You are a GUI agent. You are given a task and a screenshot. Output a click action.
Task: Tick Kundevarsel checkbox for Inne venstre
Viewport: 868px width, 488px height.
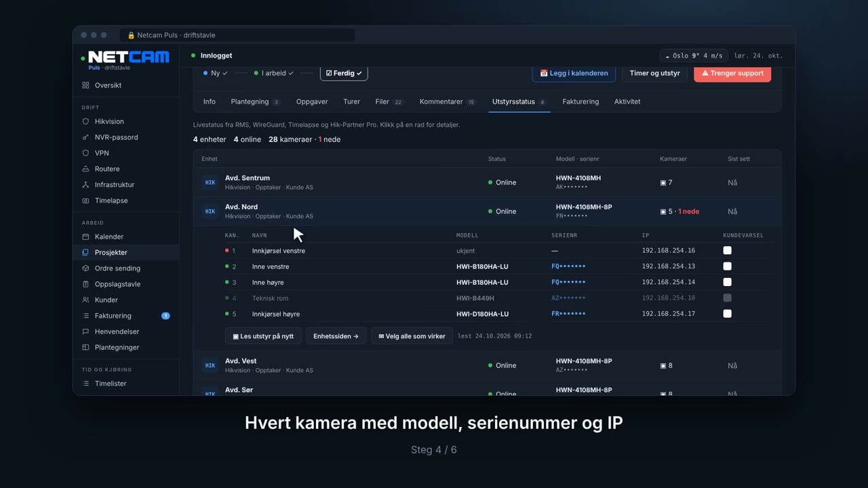727,266
